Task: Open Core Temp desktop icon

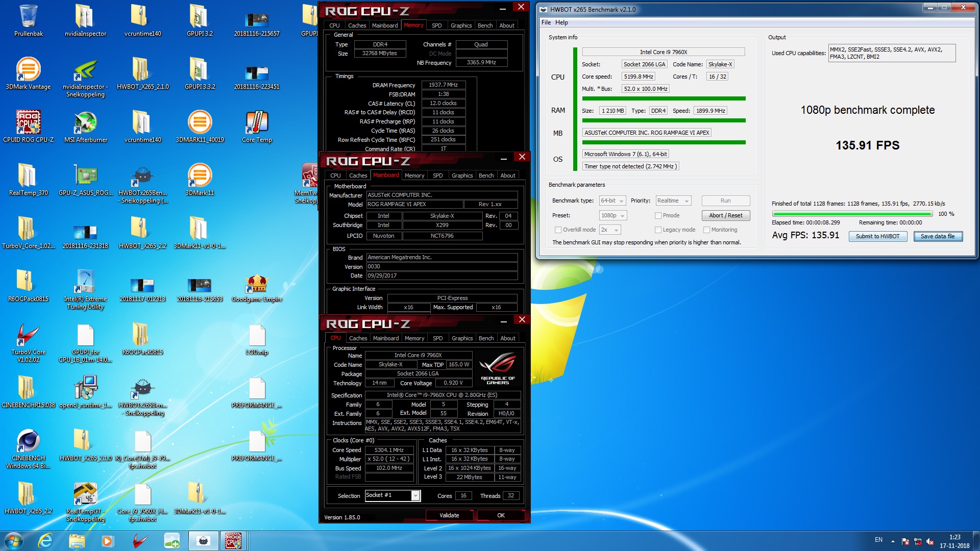Action: [x=257, y=127]
